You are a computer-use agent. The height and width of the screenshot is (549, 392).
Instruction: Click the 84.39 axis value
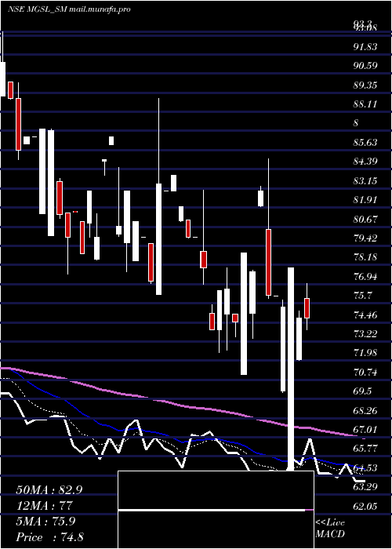(x=365, y=162)
